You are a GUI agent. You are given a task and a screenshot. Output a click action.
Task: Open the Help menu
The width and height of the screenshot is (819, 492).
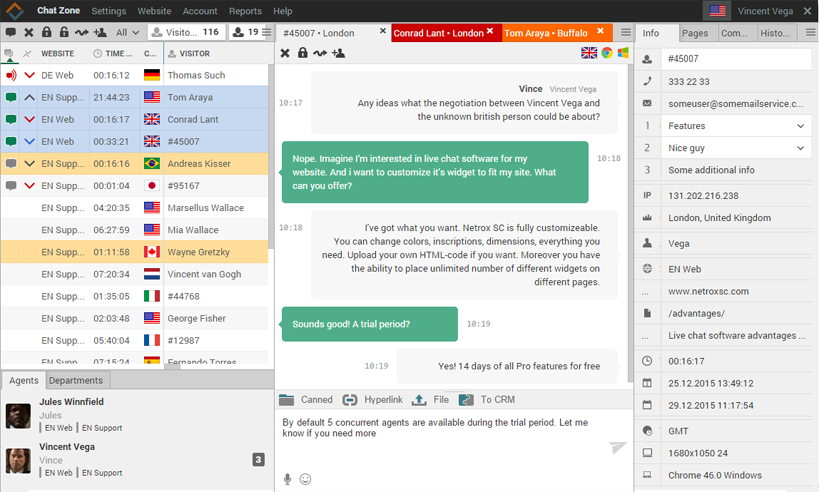click(x=283, y=11)
